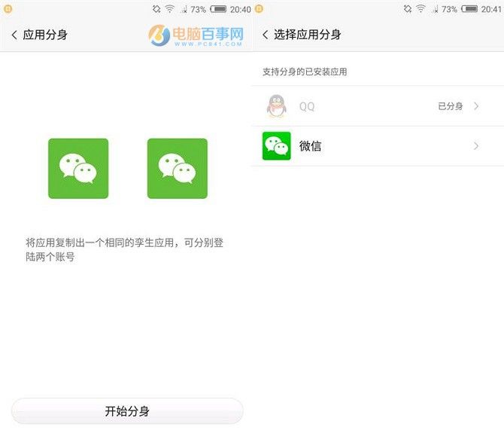Tap the Wi-Fi icon above the 应用分身 title

tap(169, 9)
